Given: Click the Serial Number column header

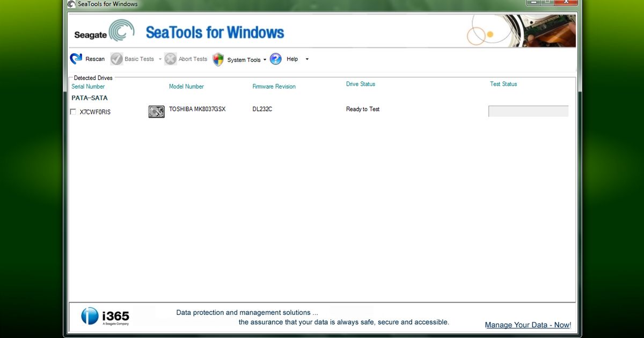Looking at the screenshot, I should [x=88, y=86].
